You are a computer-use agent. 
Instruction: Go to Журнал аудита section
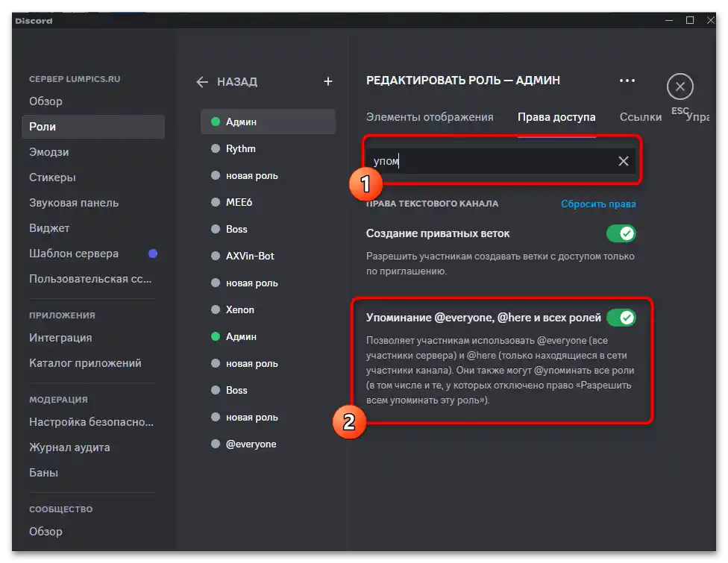69,447
